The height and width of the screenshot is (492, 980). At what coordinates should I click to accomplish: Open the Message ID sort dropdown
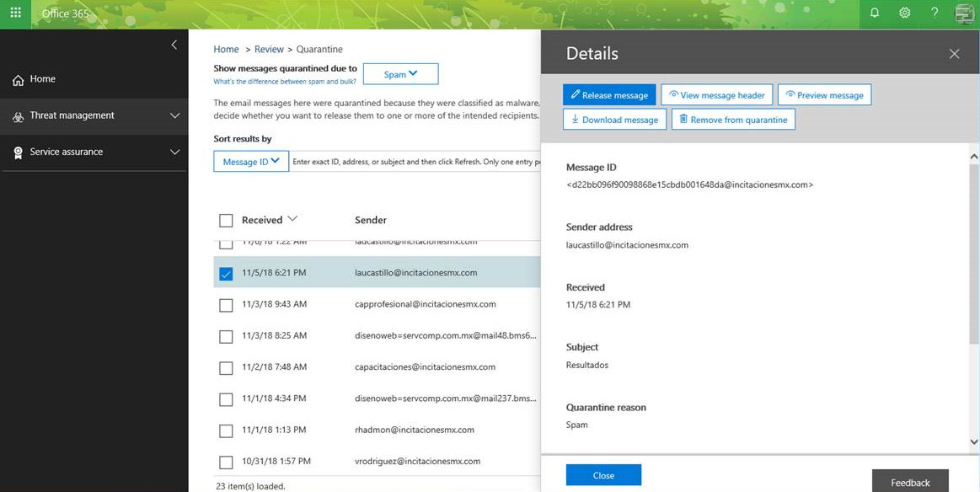coord(251,162)
